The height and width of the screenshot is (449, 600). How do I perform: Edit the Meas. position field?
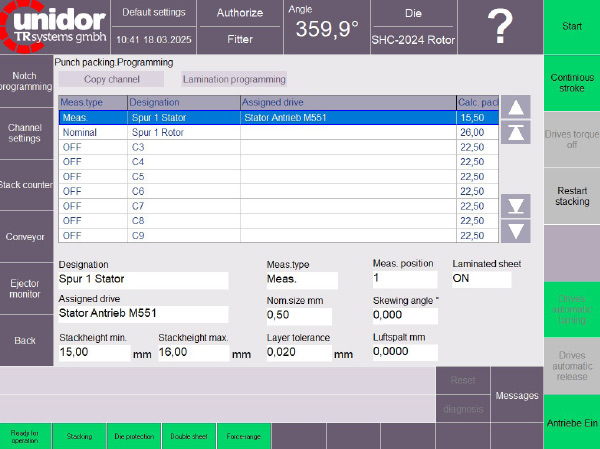point(405,279)
